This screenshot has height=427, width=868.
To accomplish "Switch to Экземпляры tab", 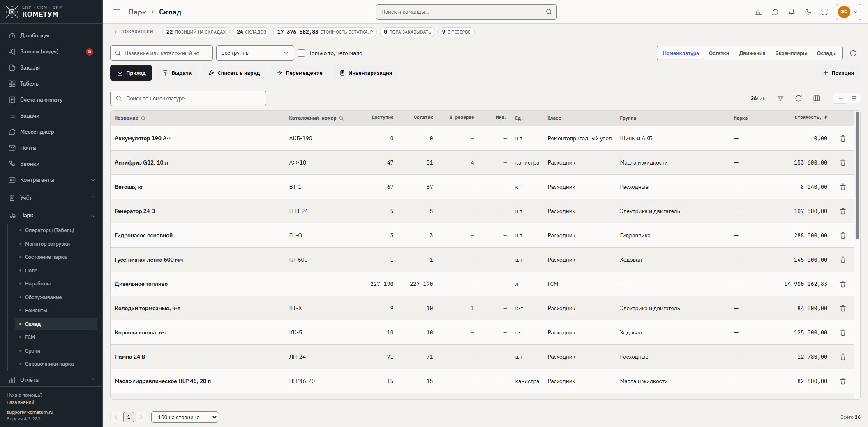I will (x=791, y=53).
